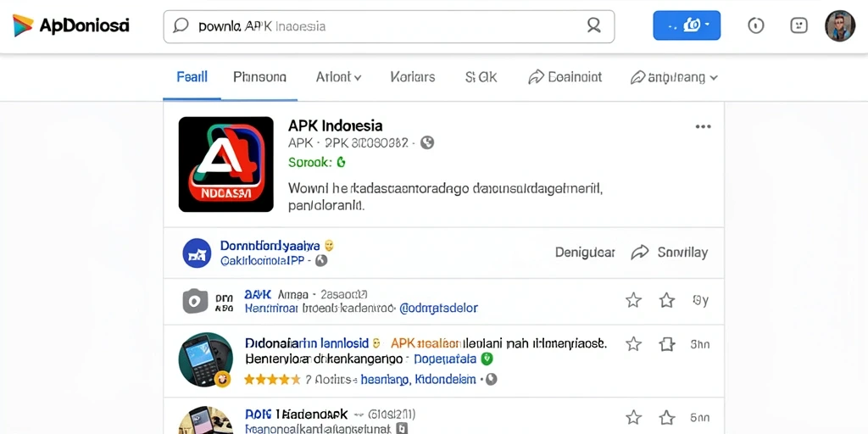
Task: Click the Eoainoiot share tab
Action: (565, 77)
